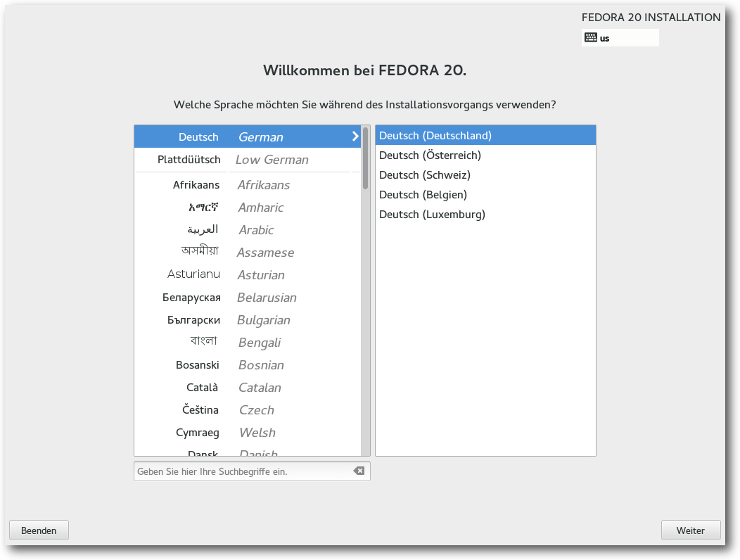Pick Bengali from the language list
740x560 pixels.
pyautogui.click(x=248, y=343)
